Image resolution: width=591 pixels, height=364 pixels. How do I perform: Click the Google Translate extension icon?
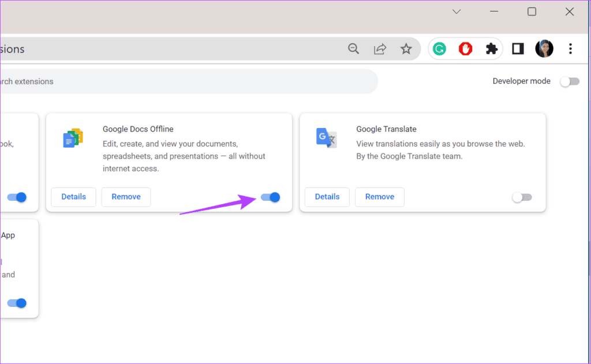(327, 138)
